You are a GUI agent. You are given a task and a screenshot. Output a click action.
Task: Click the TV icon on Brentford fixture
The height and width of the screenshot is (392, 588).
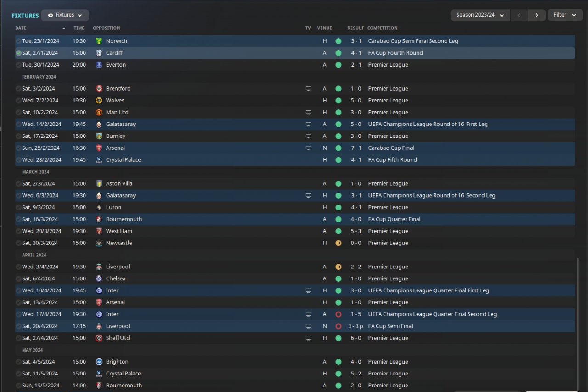pyautogui.click(x=308, y=89)
